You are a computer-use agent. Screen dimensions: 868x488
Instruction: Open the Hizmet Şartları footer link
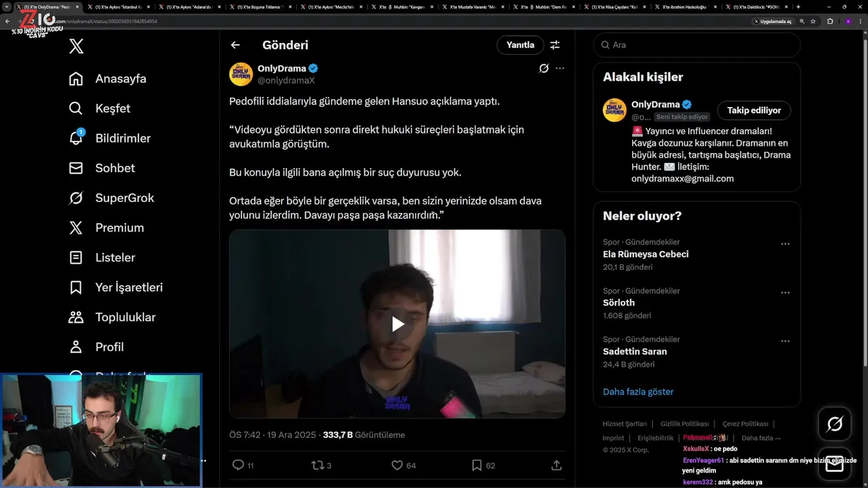tap(625, 424)
